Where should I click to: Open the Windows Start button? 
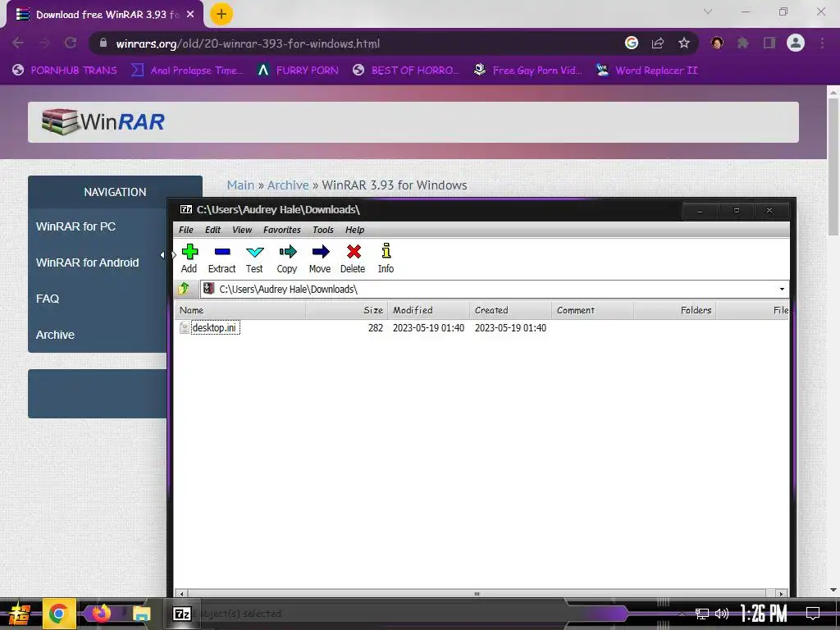point(20,614)
